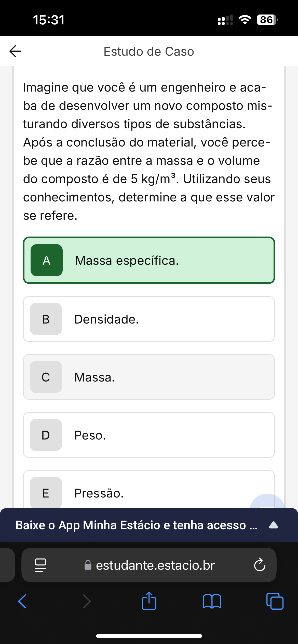
Task: Tap Safari's forward navigation chevron
Action: 87,601
